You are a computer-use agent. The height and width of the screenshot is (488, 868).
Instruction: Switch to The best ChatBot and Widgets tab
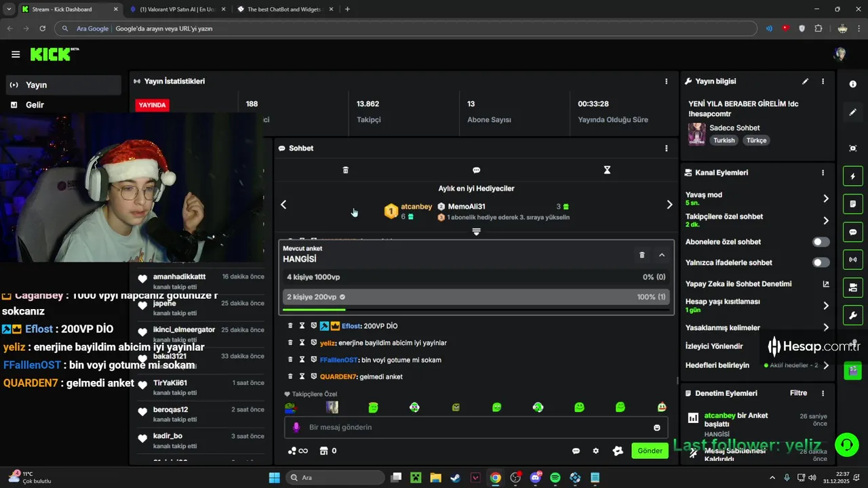(285, 9)
